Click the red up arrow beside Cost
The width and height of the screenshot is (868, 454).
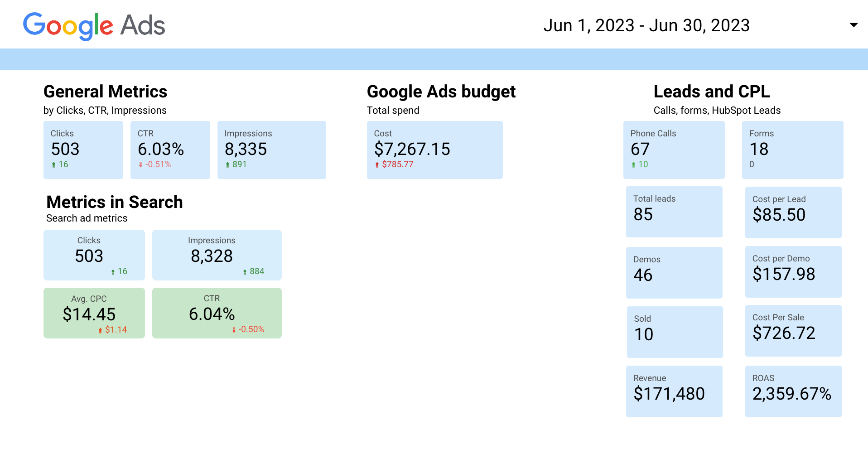377,164
